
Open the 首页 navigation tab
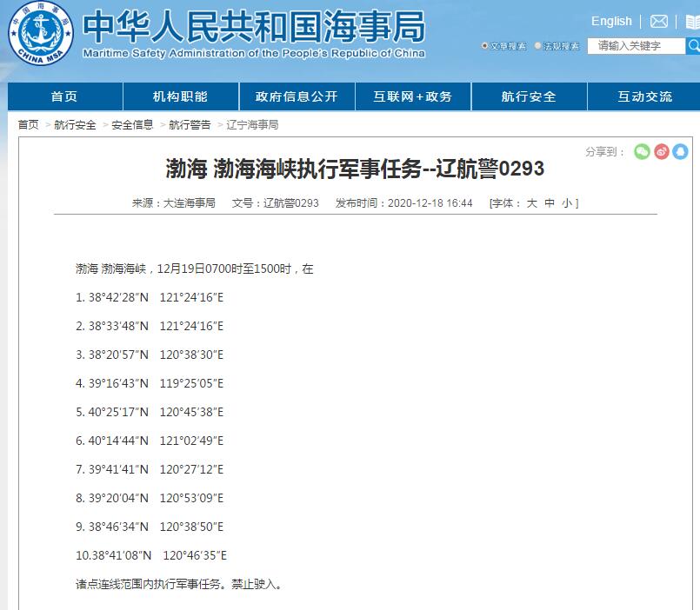click(64, 96)
